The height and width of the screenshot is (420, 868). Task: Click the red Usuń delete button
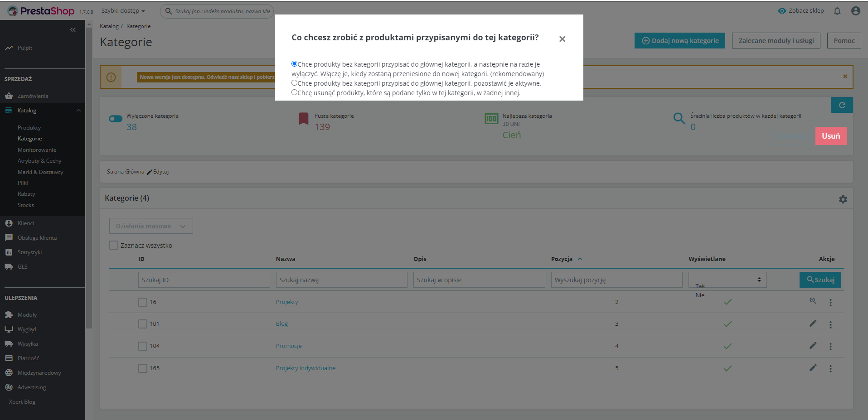[831, 136]
